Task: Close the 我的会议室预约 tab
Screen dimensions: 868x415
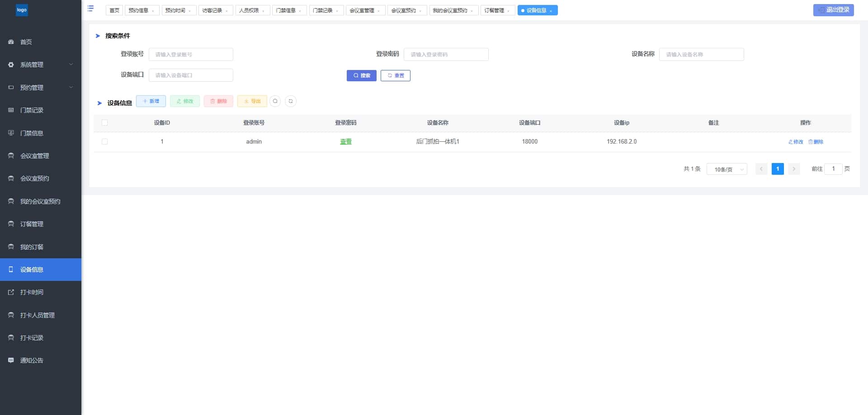Action: 472,11
